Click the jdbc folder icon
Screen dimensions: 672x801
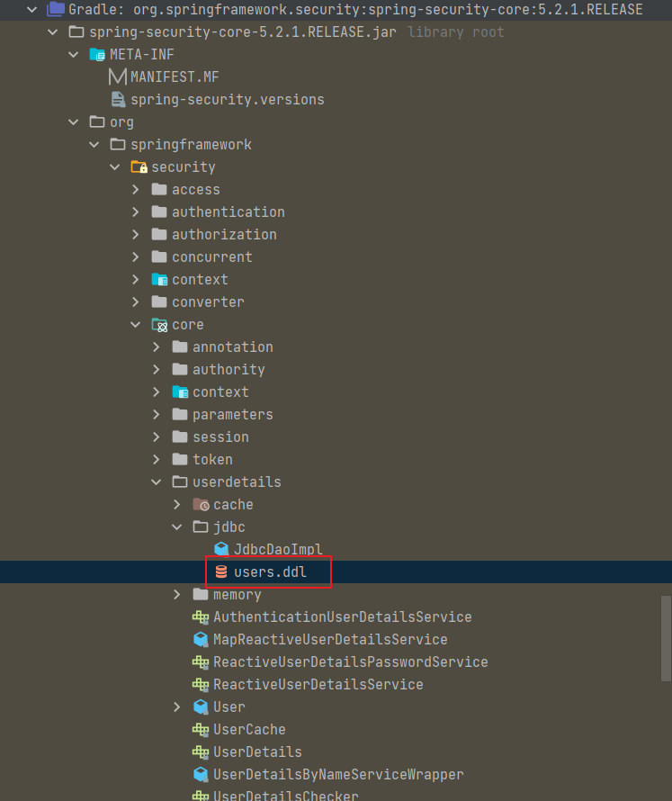(201, 526)
